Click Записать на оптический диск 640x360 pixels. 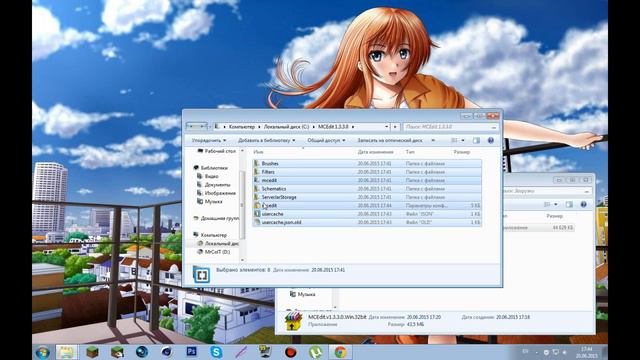[x=390, y=140]
